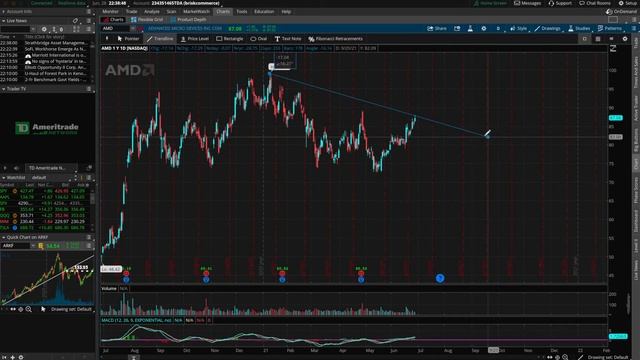Mute the Trader TV volume
Viewport: 640px width, 360px height.
16,168
